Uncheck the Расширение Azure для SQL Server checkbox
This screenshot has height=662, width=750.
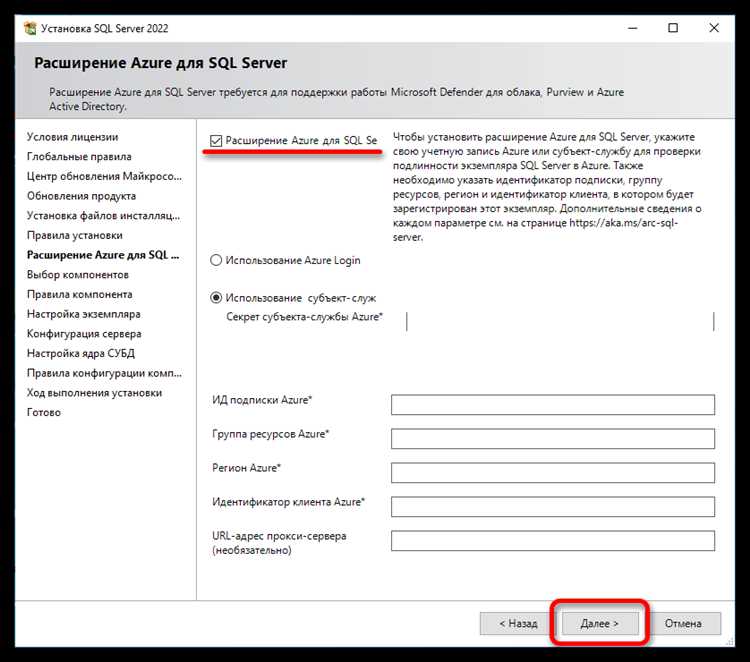(x=217, y=141)
